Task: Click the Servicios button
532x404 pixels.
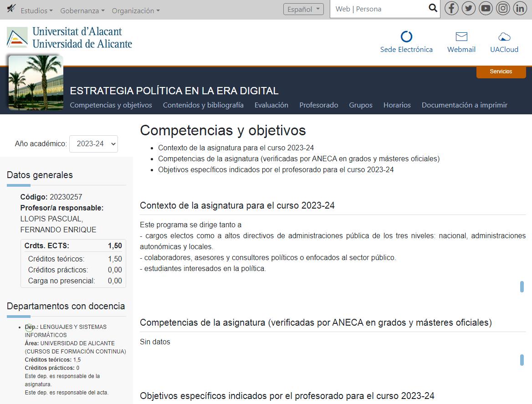Action: (501, 72)
